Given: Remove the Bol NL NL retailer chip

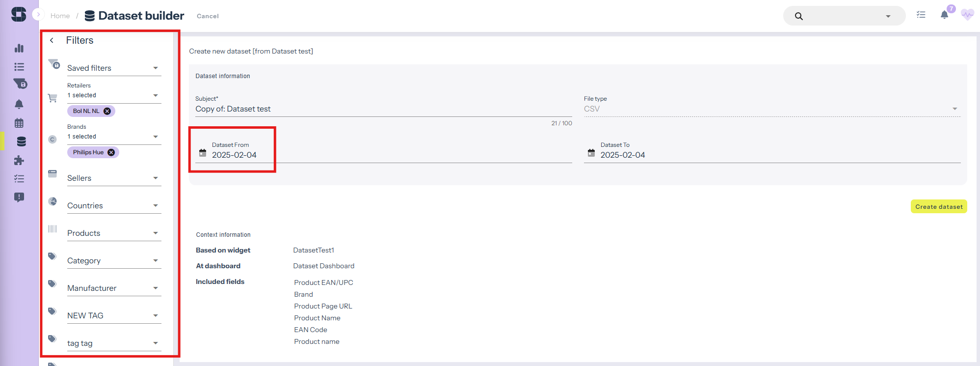Looking at the screenshot, I should [107, 111].
